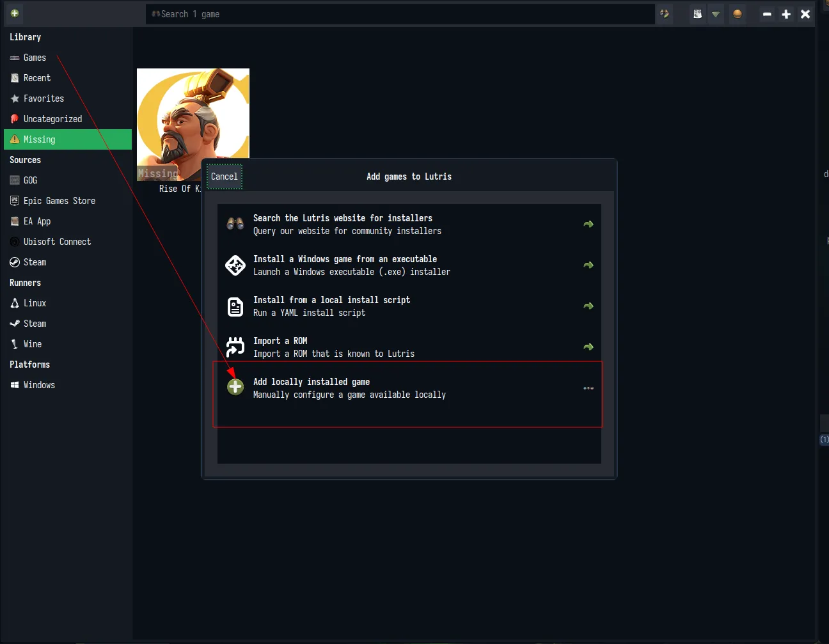Open the view options dropdown arrow

pos(716,14)
